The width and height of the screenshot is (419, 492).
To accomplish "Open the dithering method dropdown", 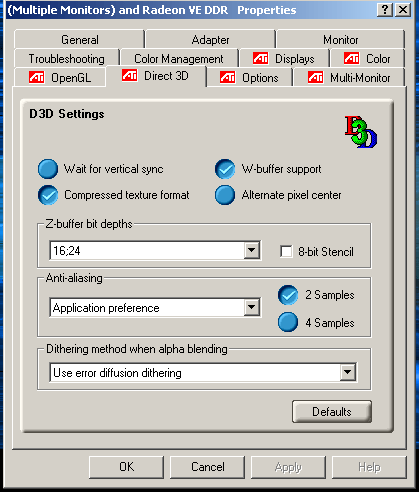I will pos(348,372).
